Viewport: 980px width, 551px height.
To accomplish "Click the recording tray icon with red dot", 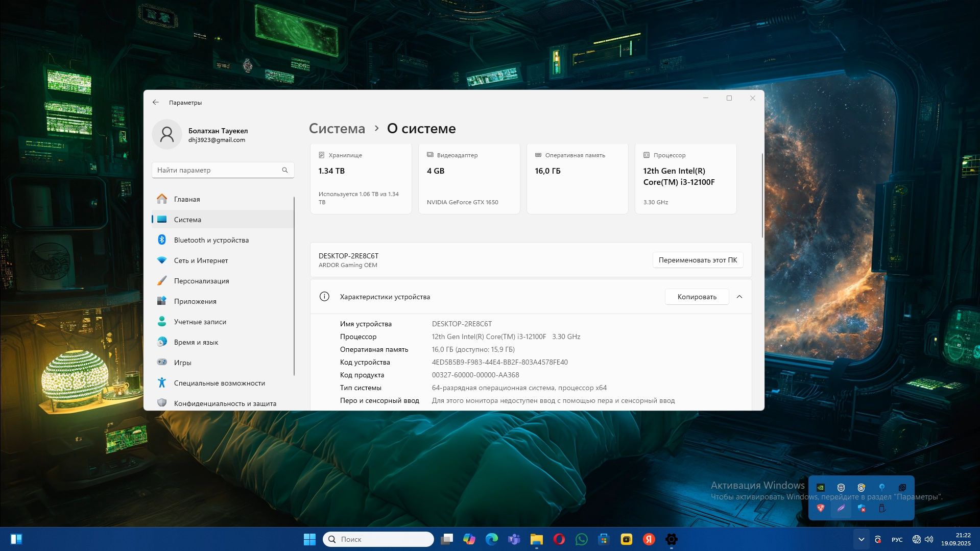I will (x=878, y=539).
